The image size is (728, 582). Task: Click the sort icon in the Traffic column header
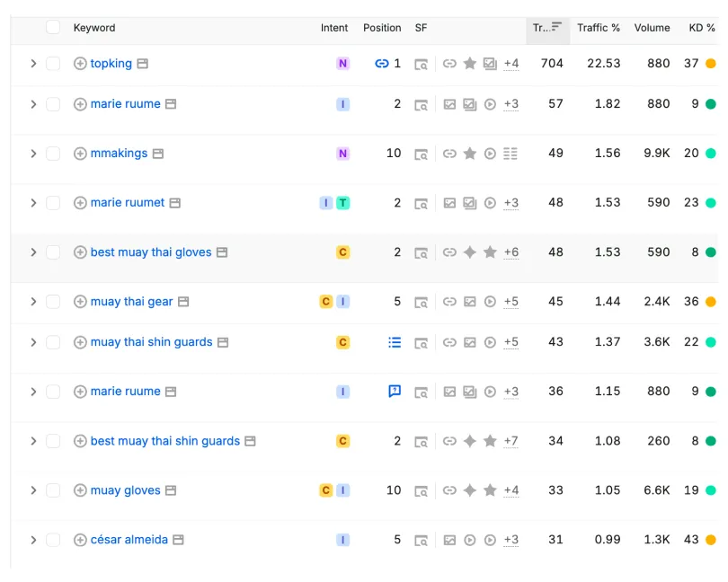click(556, 26)
